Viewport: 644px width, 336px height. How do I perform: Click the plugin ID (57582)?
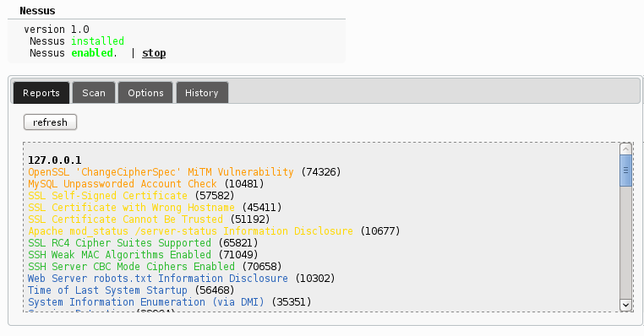[215, 196]
